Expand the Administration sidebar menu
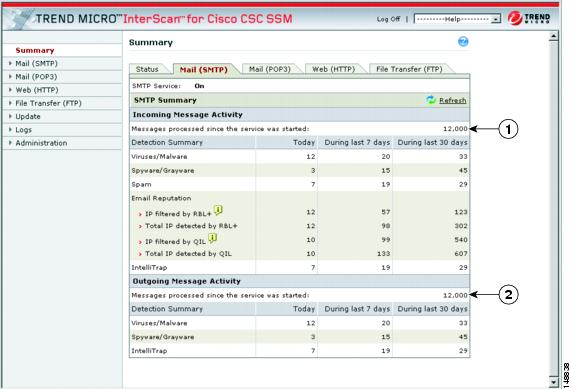 tap(41, 143)
